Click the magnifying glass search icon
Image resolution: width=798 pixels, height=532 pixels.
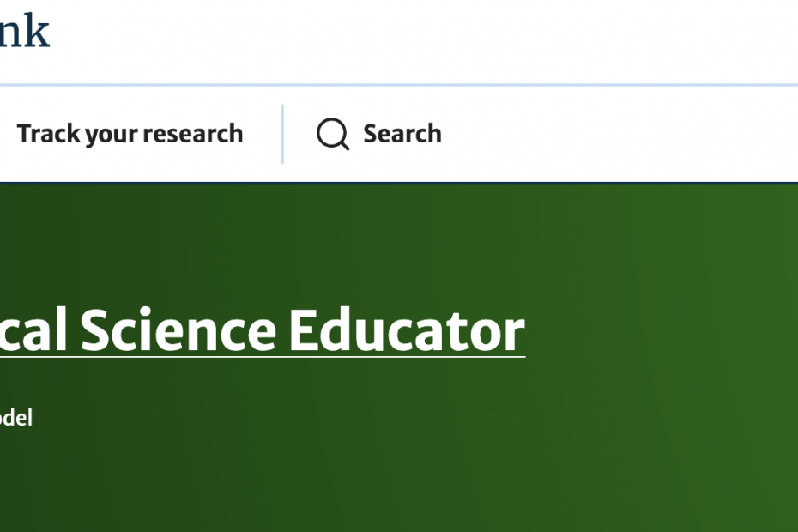[x=333, y=135]
